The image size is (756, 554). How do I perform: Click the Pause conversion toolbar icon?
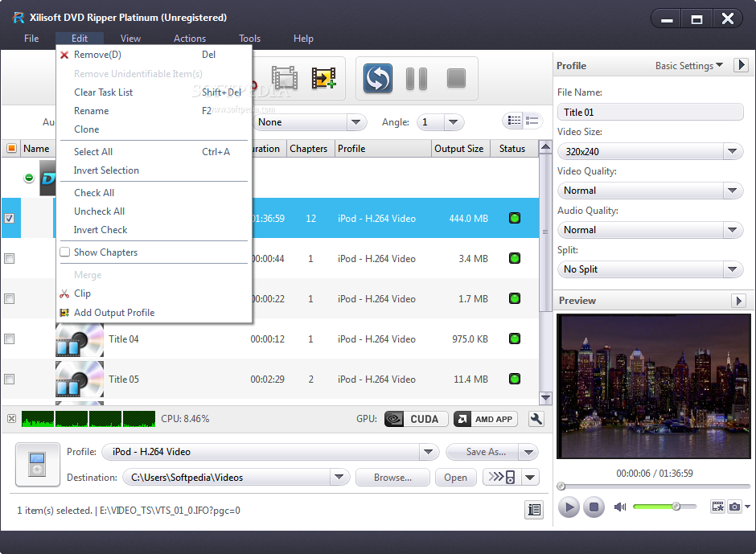(417, 79)
